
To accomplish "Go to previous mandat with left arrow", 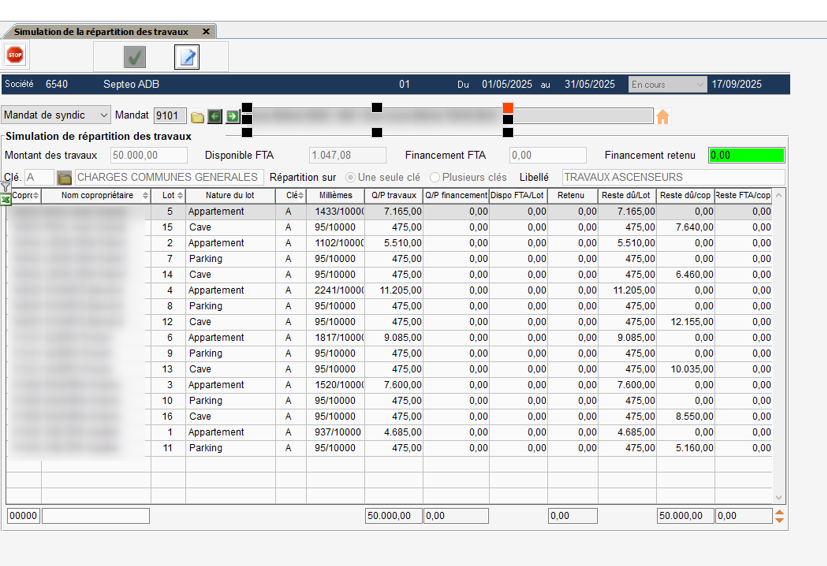I will [x=215, y=117].
